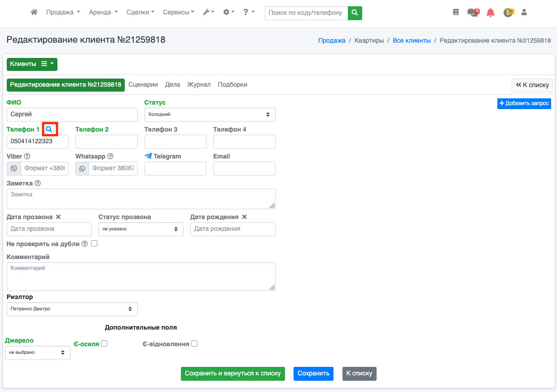Click the green search button in navbar
Image resolution: width=557 pixels, height=392 pixels.
point(355,13)
